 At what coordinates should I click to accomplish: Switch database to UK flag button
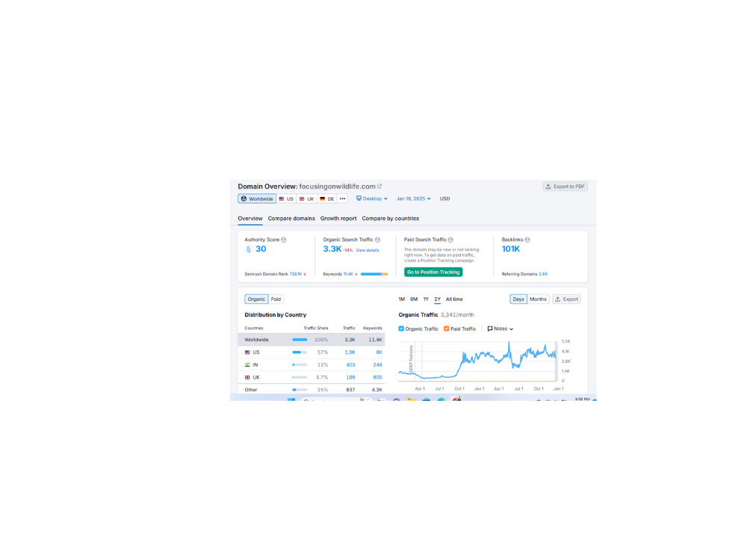(307, 199)
